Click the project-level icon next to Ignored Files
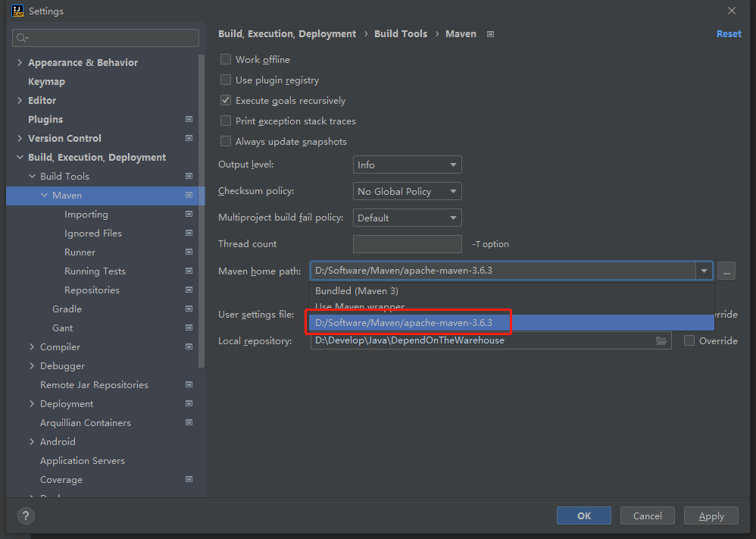Image resolution: width=756 pixels, height=539 pixels. pyautogui.click(x=189, y=233)
